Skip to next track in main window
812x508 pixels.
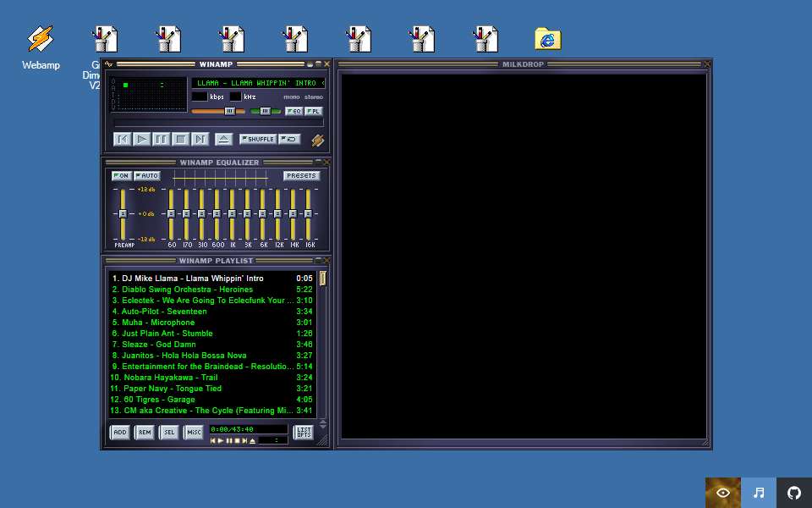tap(200, 140)
